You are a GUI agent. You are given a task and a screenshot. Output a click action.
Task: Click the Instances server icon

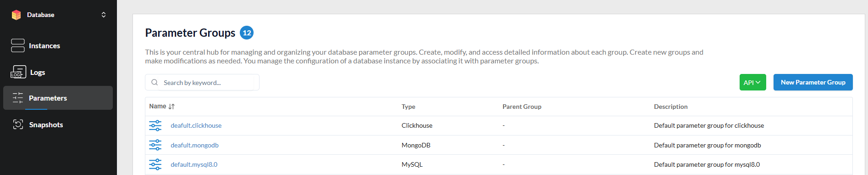[x=18, y=45]
